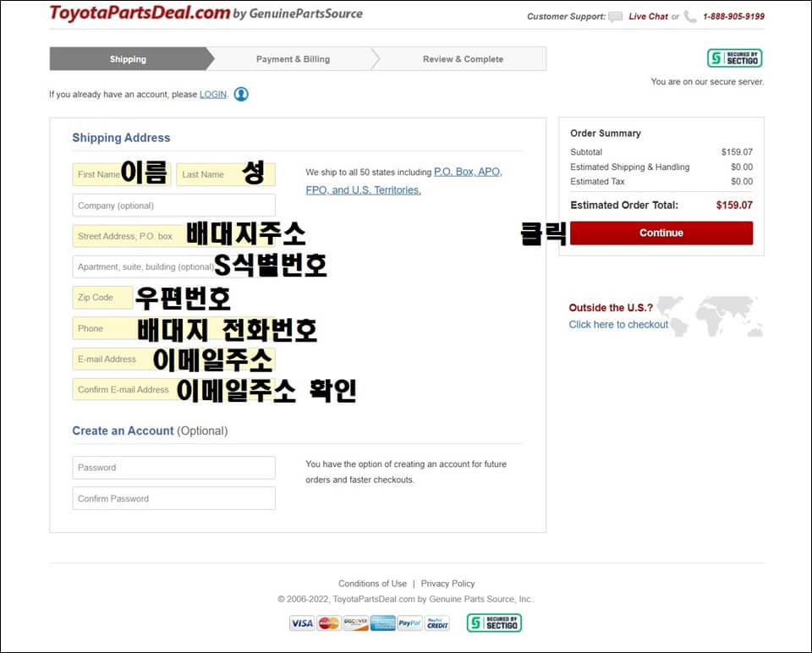Viewport: 812px width, 653px height.
Task: Open FPO and U.S. Territories link
Action: (363, 190)
